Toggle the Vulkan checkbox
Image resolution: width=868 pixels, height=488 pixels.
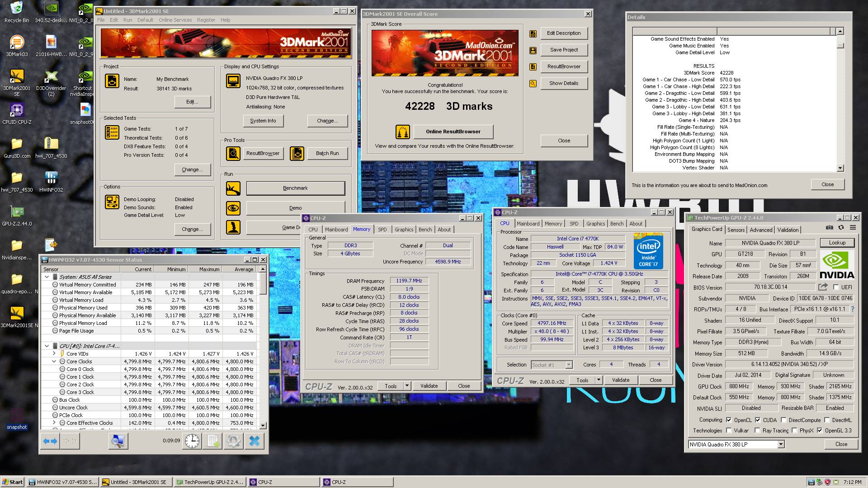[729, 431]
